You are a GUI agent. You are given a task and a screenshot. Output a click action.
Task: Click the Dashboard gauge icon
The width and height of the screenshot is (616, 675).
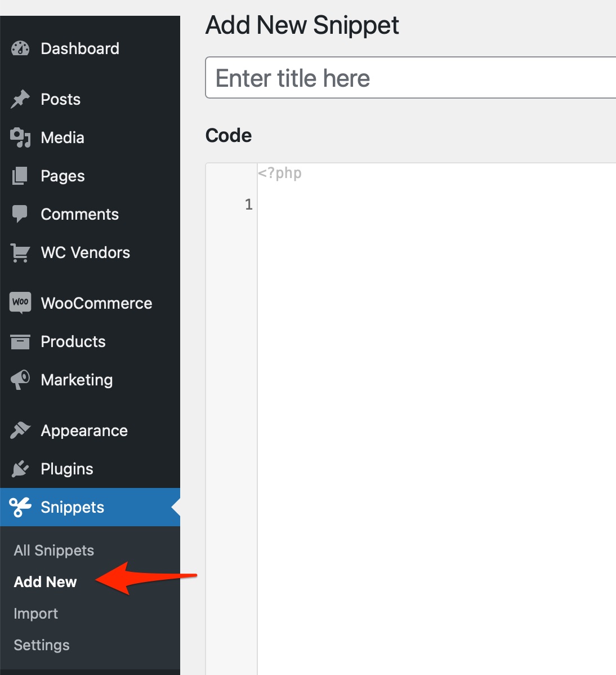20,48
